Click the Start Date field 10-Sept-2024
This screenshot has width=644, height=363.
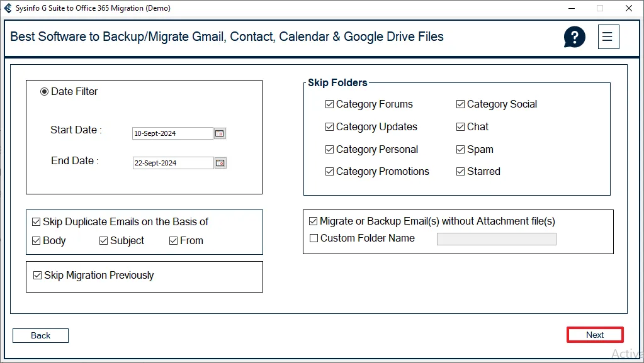(172, 133)
